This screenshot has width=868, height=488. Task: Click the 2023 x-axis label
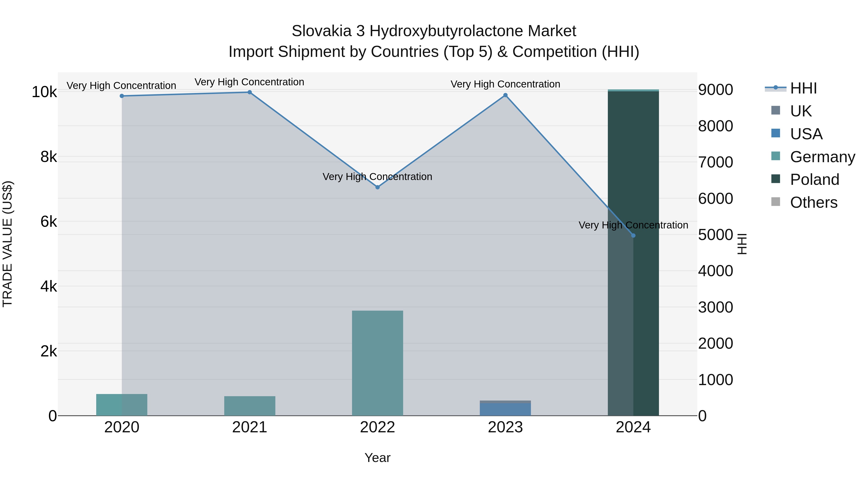(x=505, y=427)
